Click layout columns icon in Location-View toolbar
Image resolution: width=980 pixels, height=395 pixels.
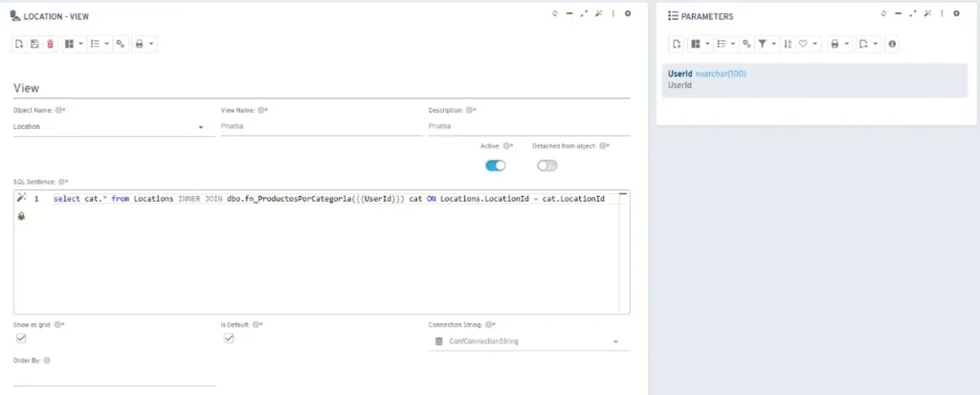69,44
